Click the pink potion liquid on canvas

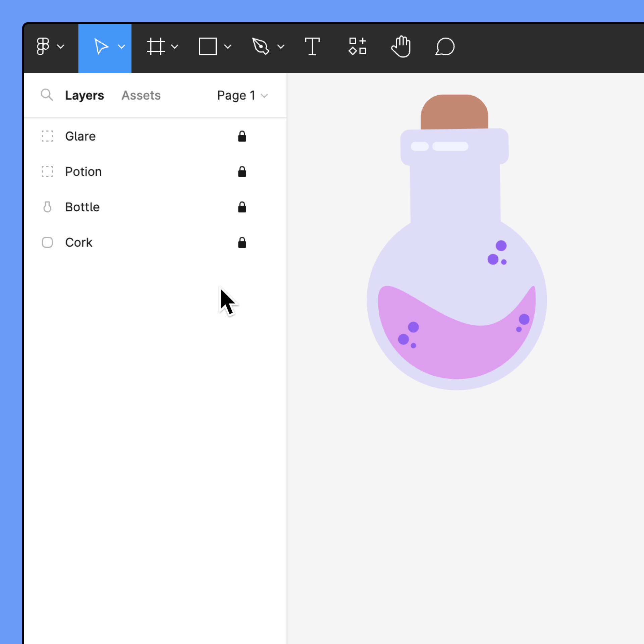[456, 349]
